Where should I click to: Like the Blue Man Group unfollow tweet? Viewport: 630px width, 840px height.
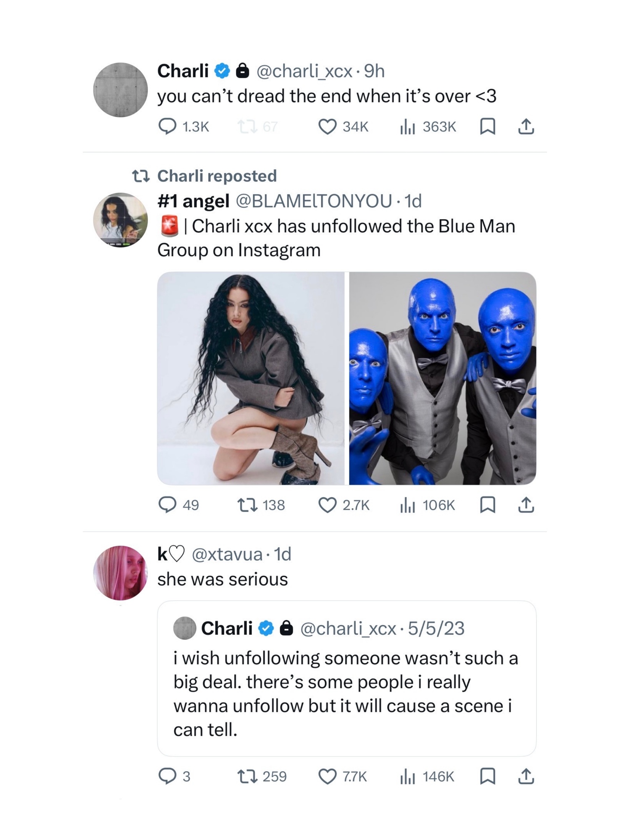click(328, 505)
